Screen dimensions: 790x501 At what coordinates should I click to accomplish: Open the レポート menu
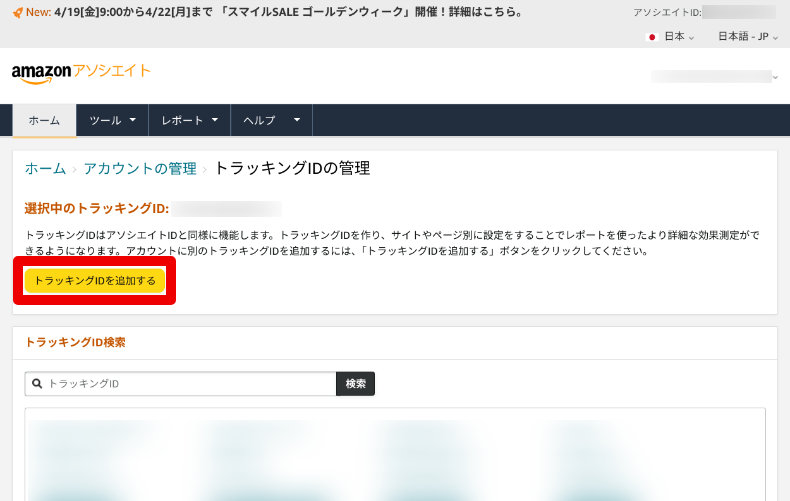pyautogui.click(x=189, y=120)
